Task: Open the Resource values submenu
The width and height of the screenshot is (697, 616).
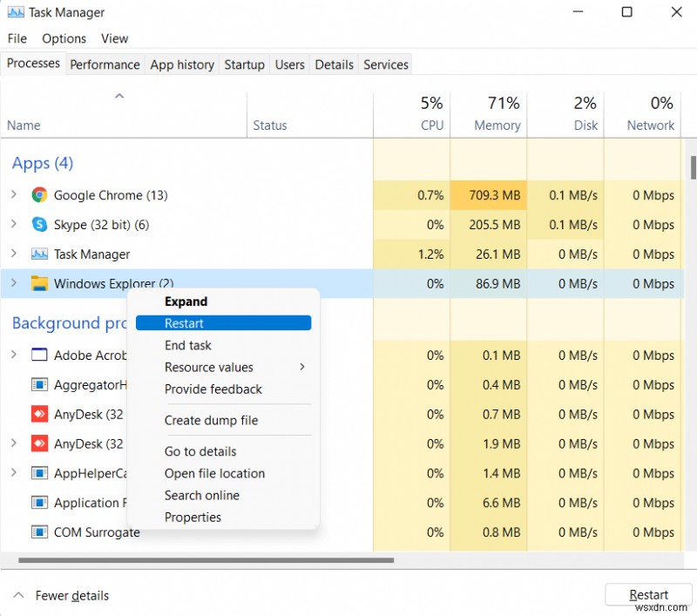Action: pyautogui.click(x=209, y=368)
